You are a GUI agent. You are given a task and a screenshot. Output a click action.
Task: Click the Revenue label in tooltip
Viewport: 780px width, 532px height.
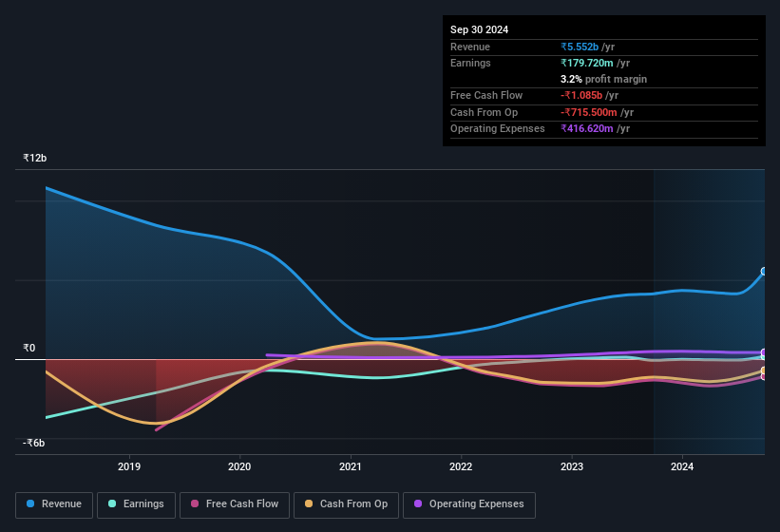[x=470, y=47]
